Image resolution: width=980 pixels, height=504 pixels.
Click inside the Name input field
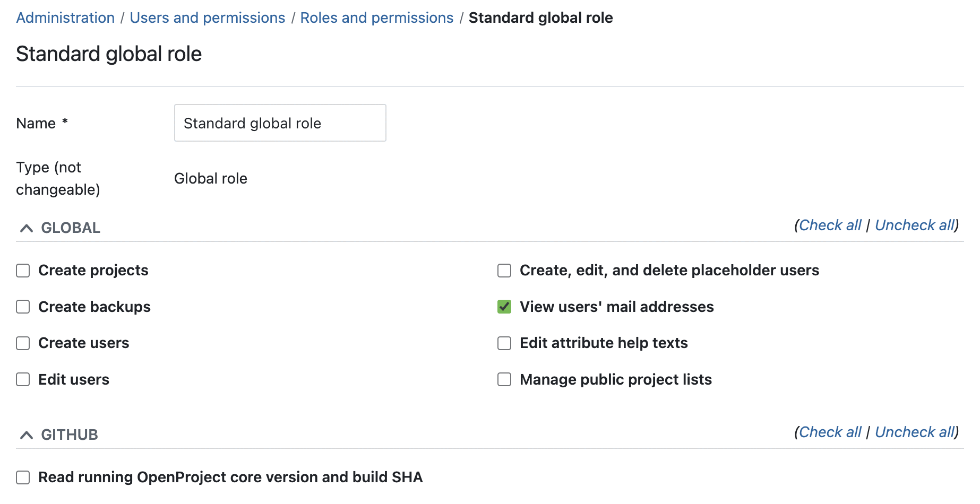click(280, 123)
